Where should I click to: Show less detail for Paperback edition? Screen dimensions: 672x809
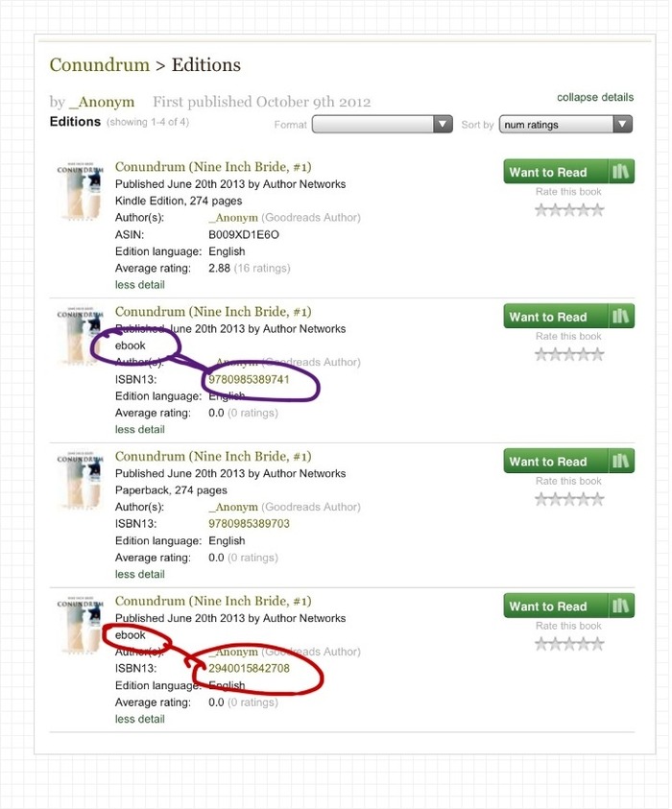139,574
